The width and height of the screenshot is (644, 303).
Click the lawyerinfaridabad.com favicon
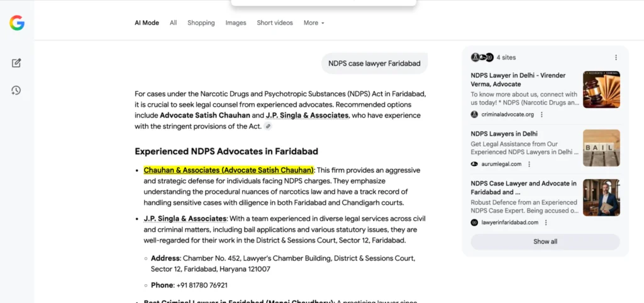pos(474,223)
